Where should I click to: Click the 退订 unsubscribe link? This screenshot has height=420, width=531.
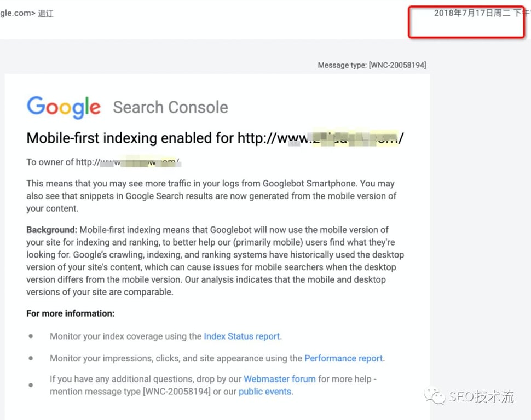point(45,13)
